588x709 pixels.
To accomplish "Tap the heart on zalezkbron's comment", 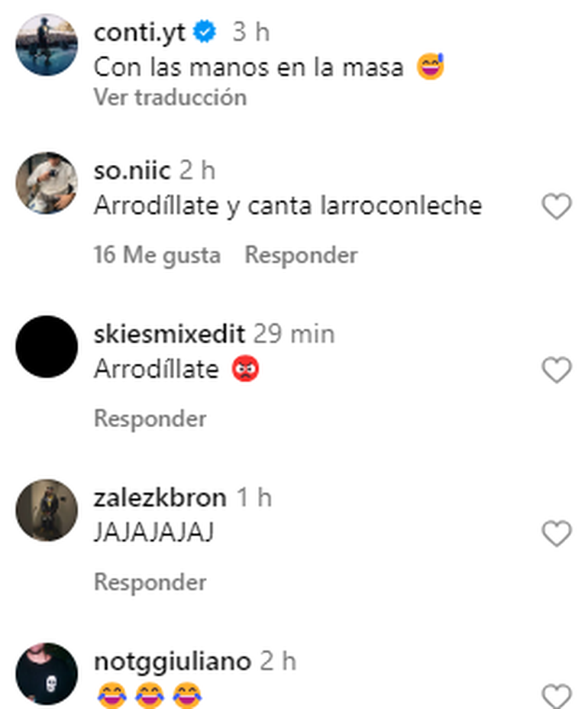I will pyautogui.click(x=557, y=533).
